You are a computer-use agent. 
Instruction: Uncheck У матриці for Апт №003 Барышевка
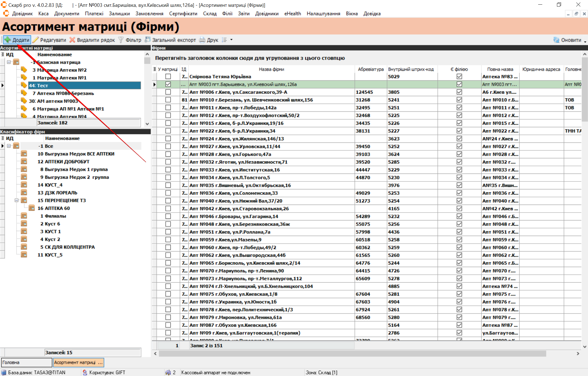(x=168, y=84)
